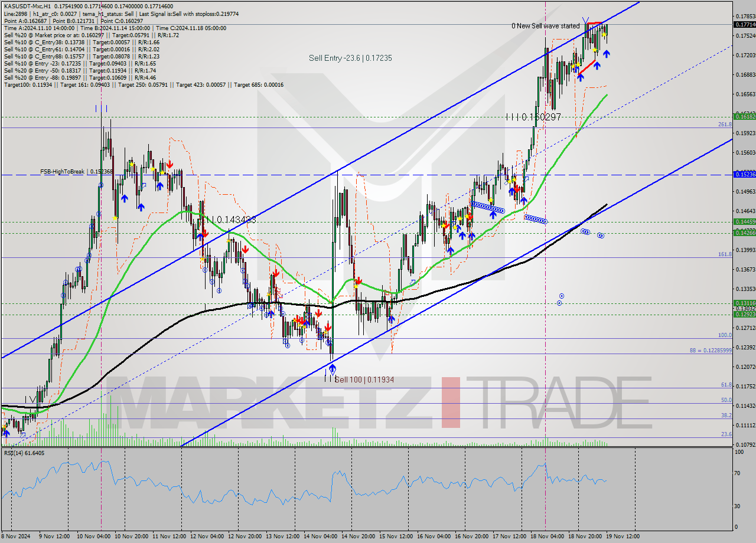The image size is (756, 543).
Task: Select the 'Sell Entry -23.6 | 0.17235' label
Action: (350, 58)
